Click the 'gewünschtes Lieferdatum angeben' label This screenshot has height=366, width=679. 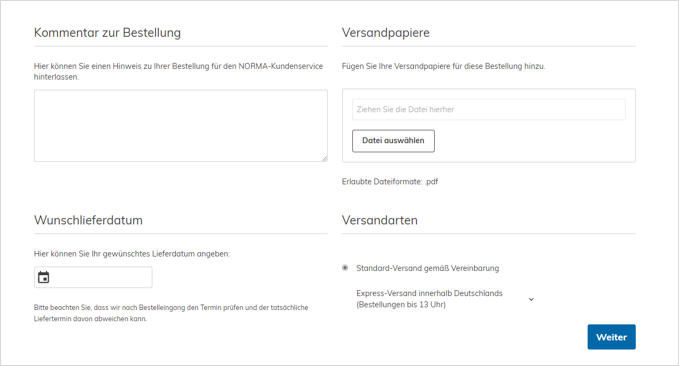pyautogui.click(x=132, y=254)
